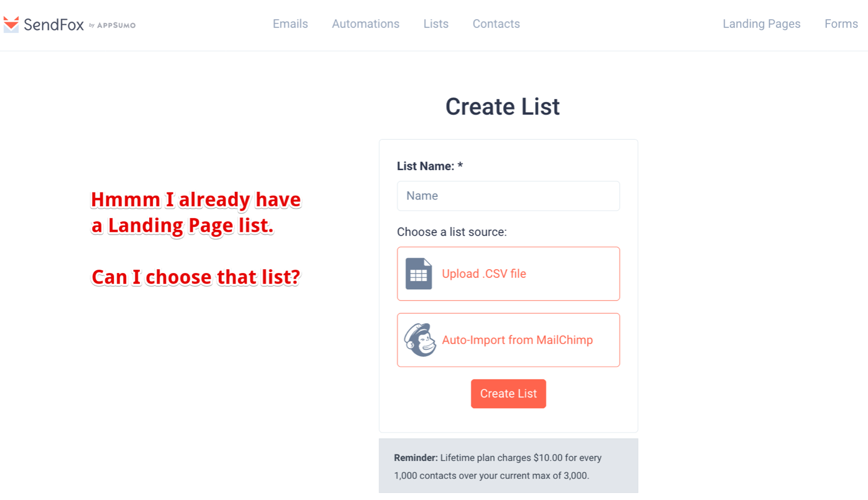Viewport: 868px width, 500px height.
Task: Click the lifetime plan Reminder notice
Action: [508, 466]
